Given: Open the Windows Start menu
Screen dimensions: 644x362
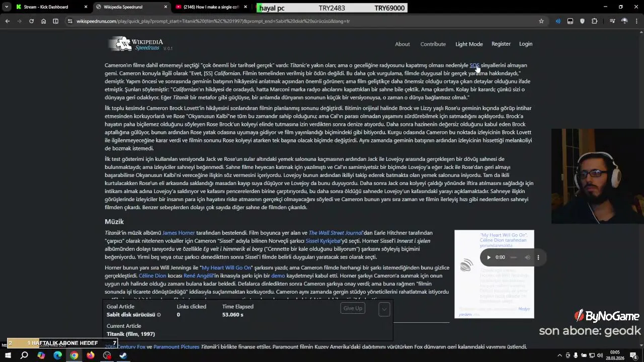Looking at the screenshot, I should click(8, 355).
